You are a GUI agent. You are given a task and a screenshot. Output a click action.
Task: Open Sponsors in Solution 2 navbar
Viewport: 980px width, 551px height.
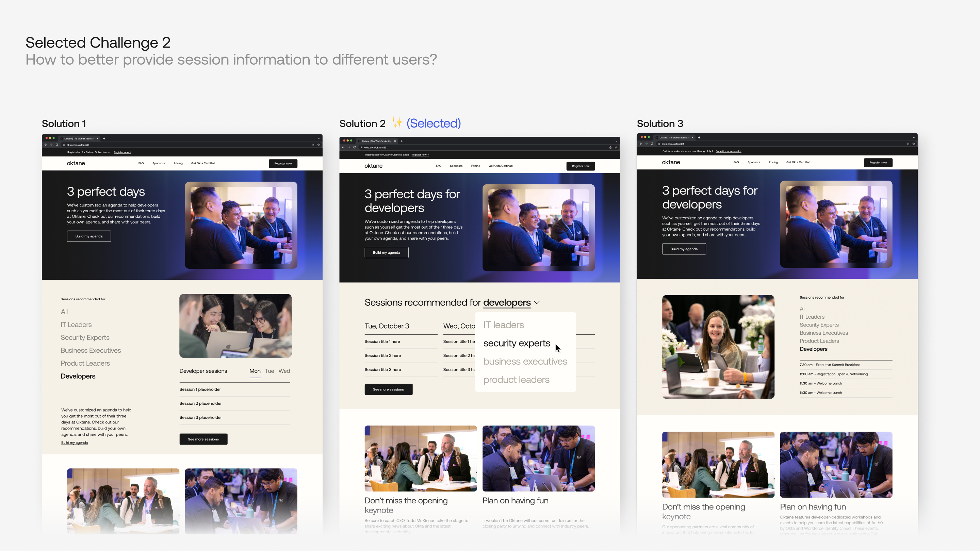tap(456, 166)
